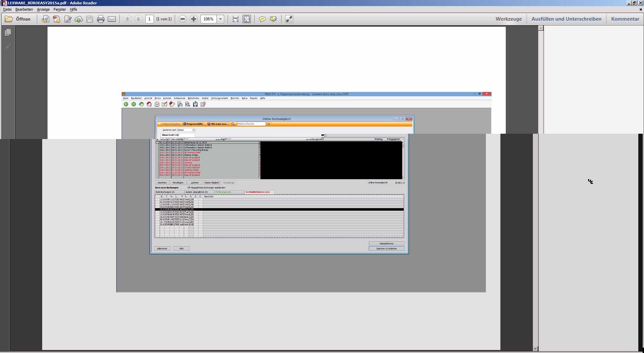
Task: Click the Zuordnen button
Action: pyautogui.click(x=162, y=183)
